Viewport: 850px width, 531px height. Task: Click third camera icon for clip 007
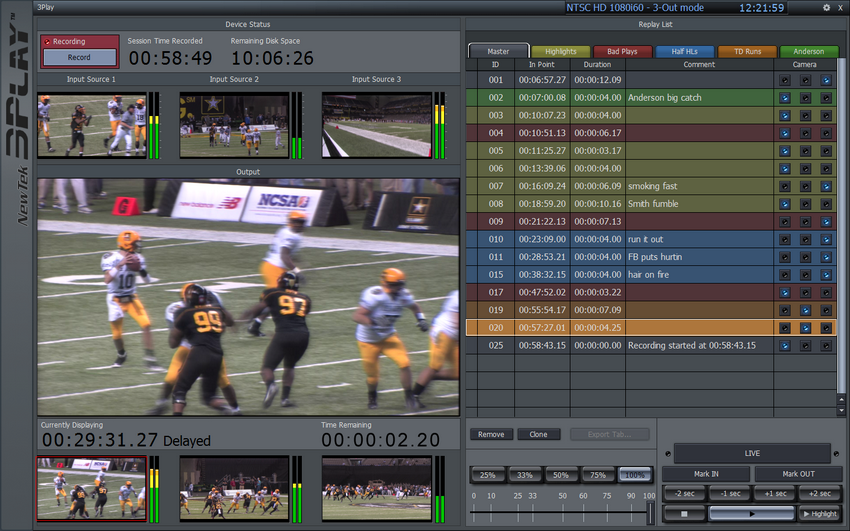tap(826, 186)
